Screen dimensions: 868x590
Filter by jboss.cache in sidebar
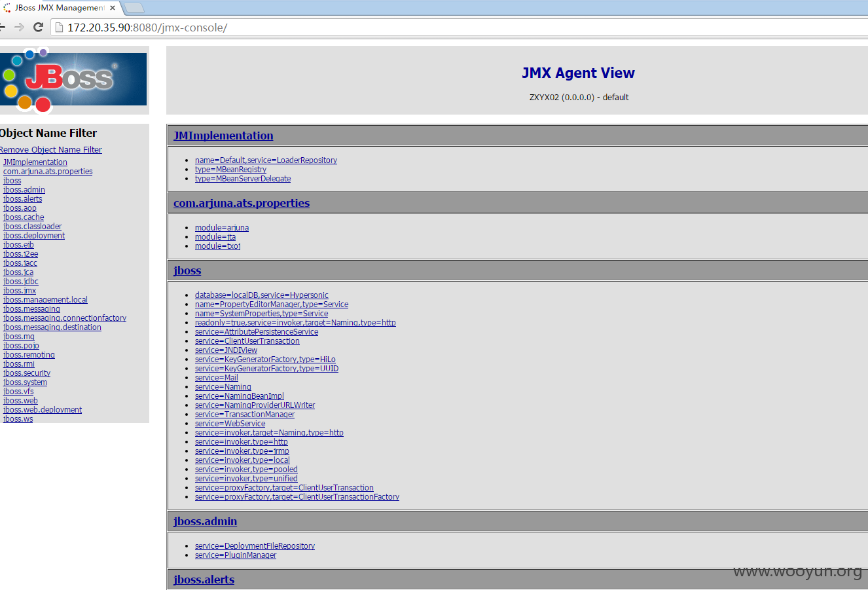click(24, 217)
